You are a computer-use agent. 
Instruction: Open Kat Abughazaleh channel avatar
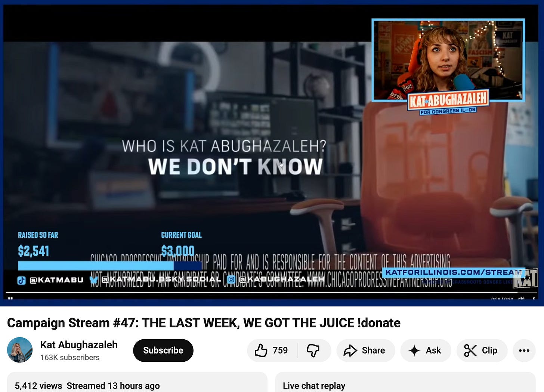pos(20,350)
